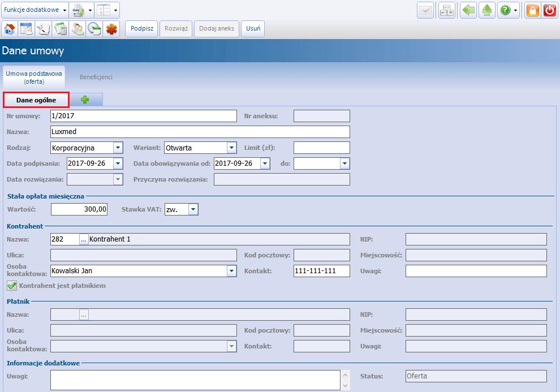
Task: Open the Rodzaj dropdown showing Korporacyjna
Action: 118,148
